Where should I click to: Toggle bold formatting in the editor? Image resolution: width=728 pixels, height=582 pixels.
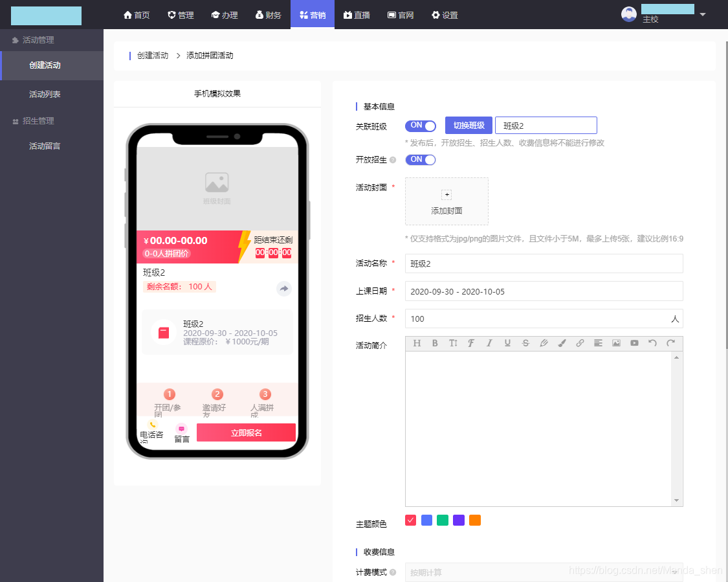tap(435, 343)
